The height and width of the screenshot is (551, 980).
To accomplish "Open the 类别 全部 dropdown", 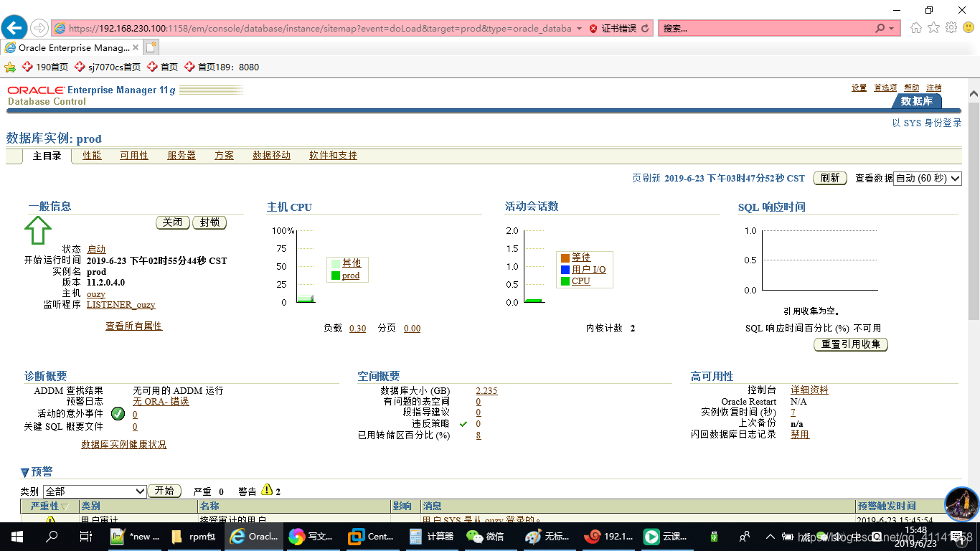I will 95,491.
